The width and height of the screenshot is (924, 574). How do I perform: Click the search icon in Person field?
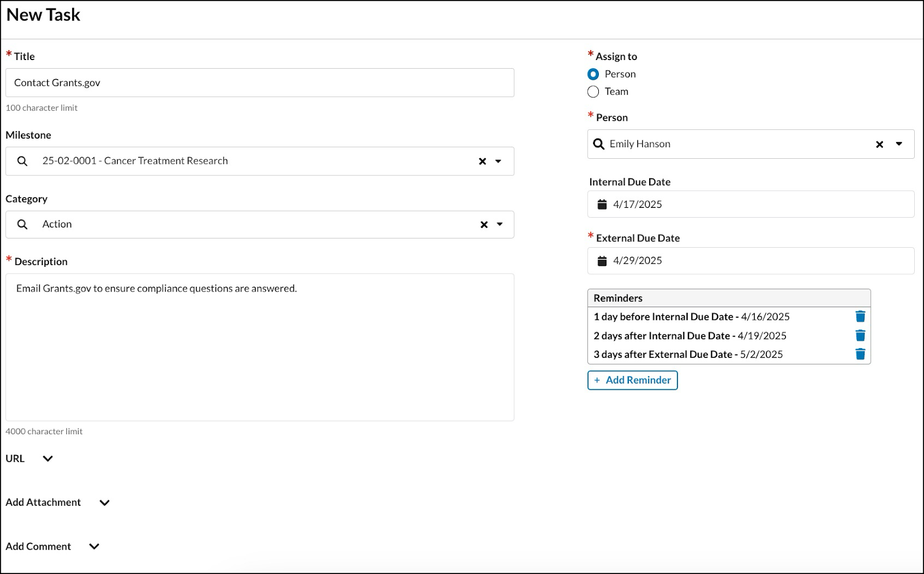(x=599, y=144)
